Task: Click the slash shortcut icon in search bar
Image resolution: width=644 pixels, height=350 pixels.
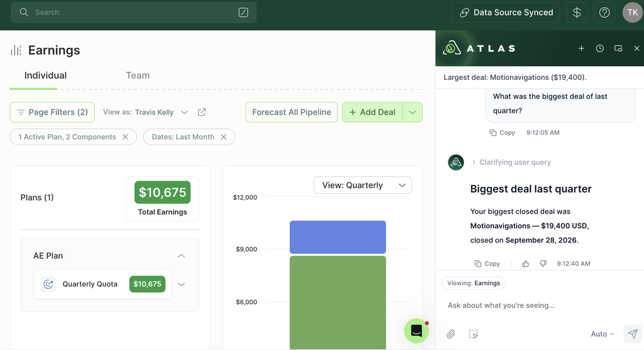Action: click(x=243, y=13)
